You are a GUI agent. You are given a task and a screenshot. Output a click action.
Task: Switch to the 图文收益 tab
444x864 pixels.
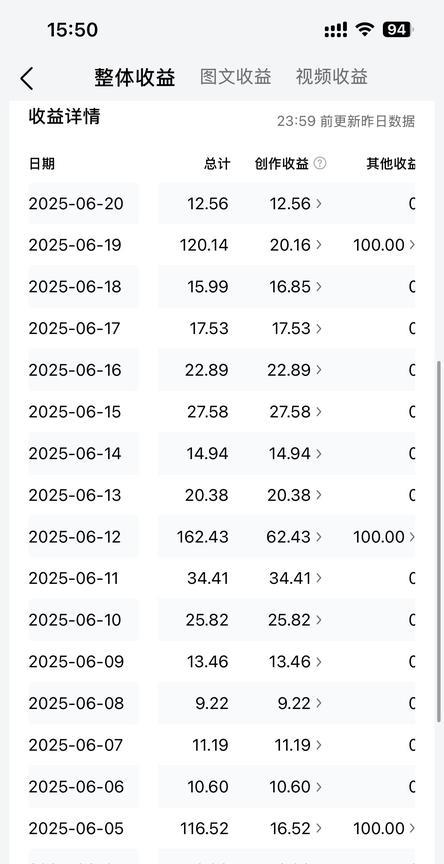coord(236,77)
